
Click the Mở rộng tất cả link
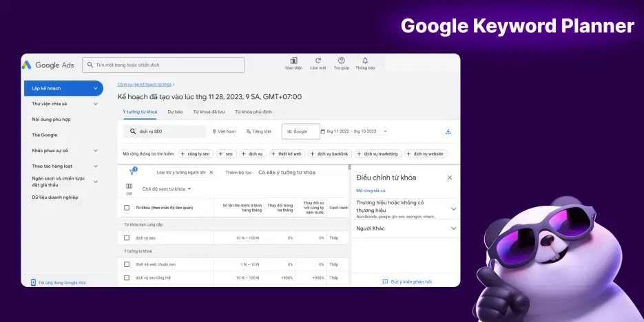(371, 191)
